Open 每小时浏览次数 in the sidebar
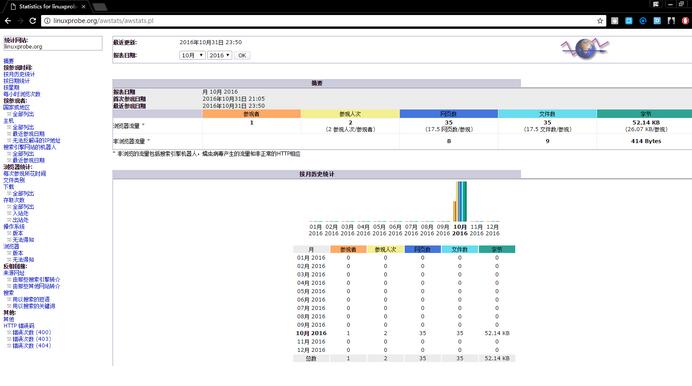Viewport: 692px width, 386px height. click(22, 94)
